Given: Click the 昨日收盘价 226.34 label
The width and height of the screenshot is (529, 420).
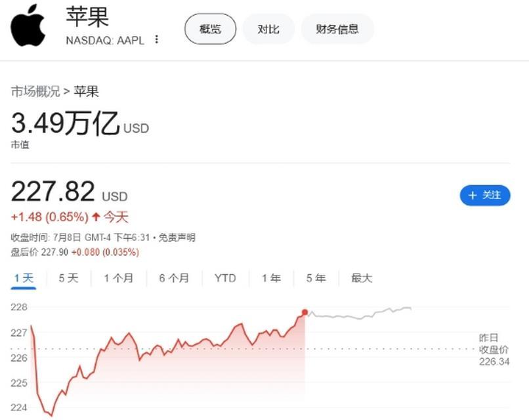Looking at the screenshot, I should coord(494,349).
